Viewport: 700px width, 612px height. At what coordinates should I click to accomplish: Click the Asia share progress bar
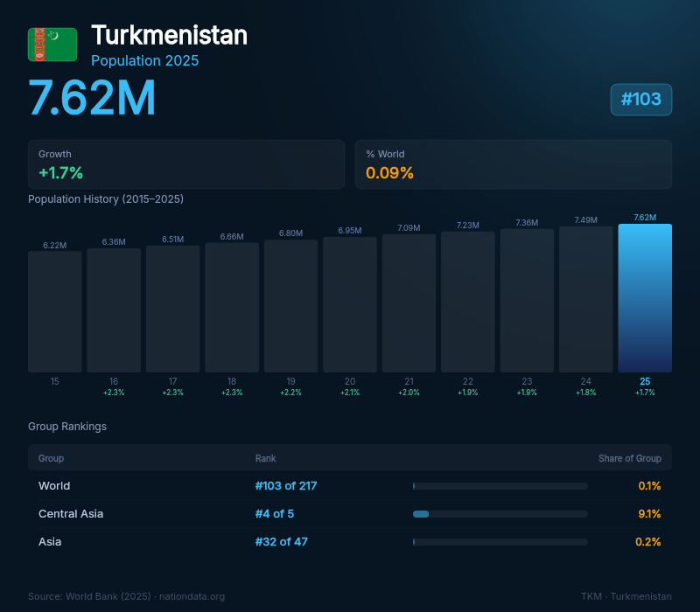(x=500, y=542)
